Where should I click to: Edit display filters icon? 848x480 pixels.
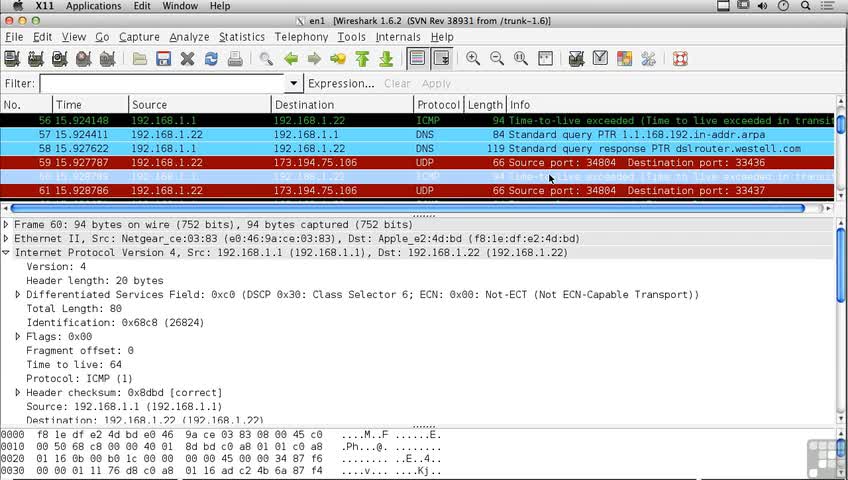600,58
